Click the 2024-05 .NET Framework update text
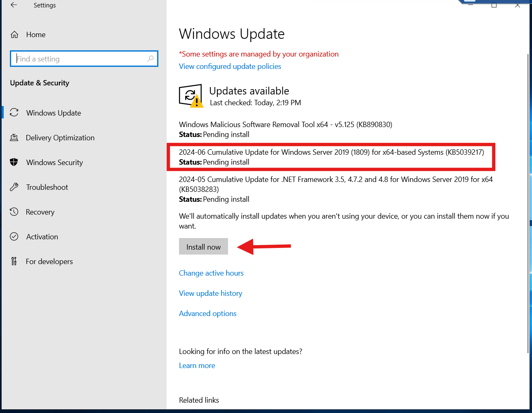The image size is (532, 413). tap(336, 184)
